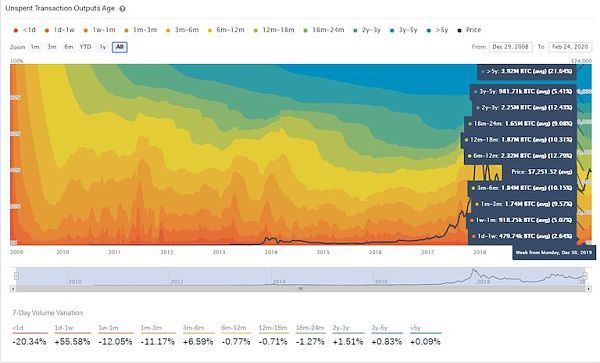The width and height of the screenshot is (600, 363).
Task: Toggle the 2y-3y legend series
Action: tap(367, 30)
